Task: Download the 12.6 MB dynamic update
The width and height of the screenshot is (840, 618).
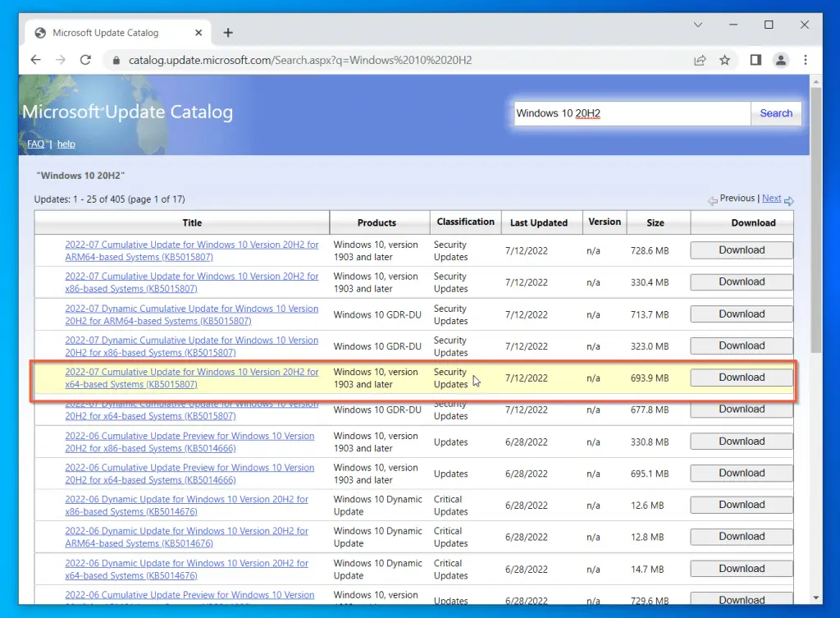Action: point(742,505)
